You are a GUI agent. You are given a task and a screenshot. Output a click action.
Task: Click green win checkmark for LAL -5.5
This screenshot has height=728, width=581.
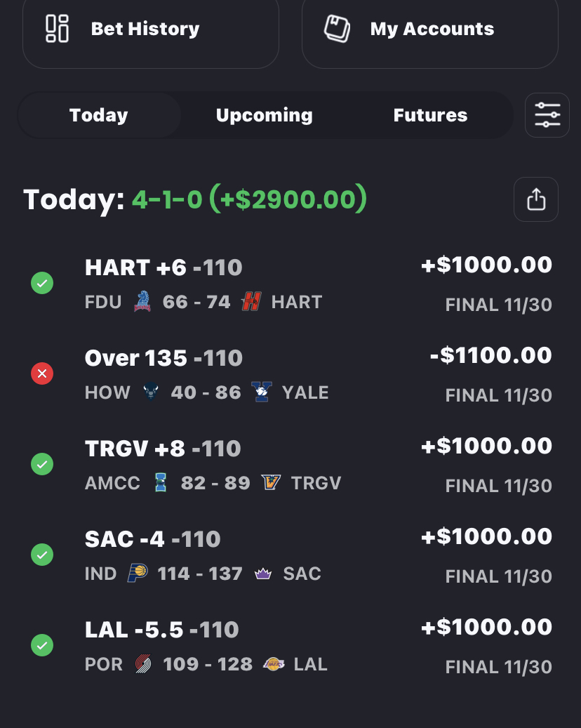click(x=42, y=645)
